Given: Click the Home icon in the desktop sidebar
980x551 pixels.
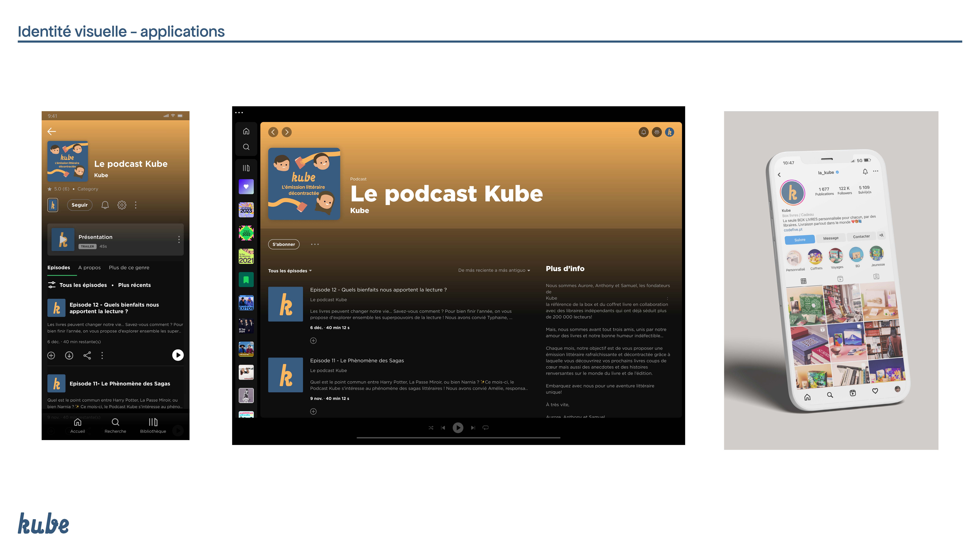Looking at the screenshot, I should tap(246, 131).
